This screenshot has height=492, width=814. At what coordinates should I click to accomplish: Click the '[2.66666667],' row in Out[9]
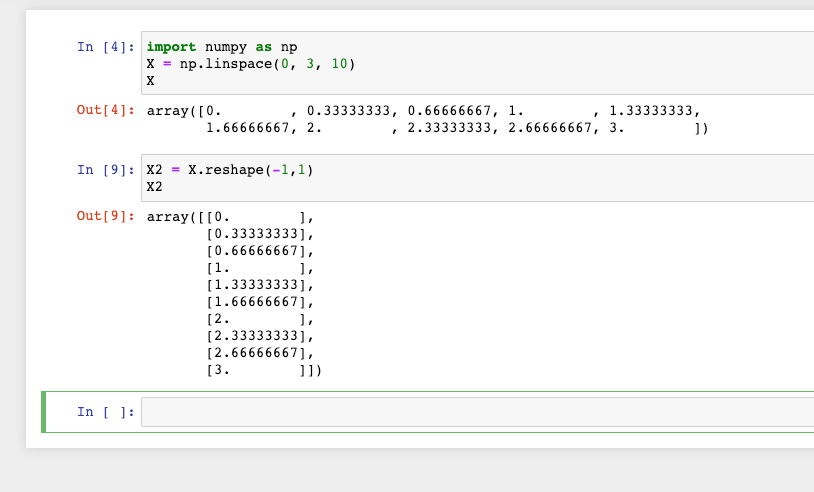260,353
